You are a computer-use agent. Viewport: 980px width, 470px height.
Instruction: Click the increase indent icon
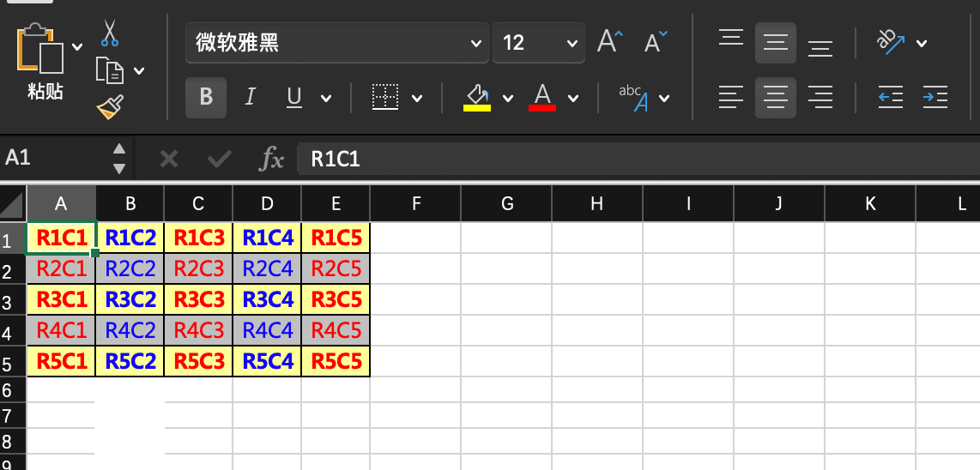(x=935, y=98)
